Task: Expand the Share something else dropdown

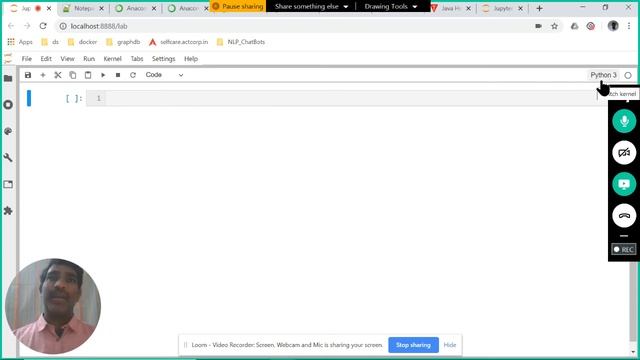Action: pyautogui.click(x=311, y=7)
